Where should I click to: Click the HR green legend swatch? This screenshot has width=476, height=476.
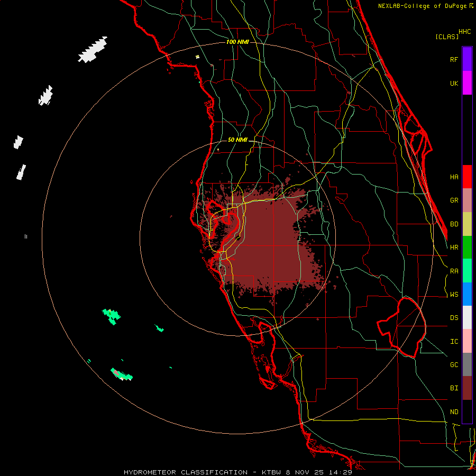[467, 248]
